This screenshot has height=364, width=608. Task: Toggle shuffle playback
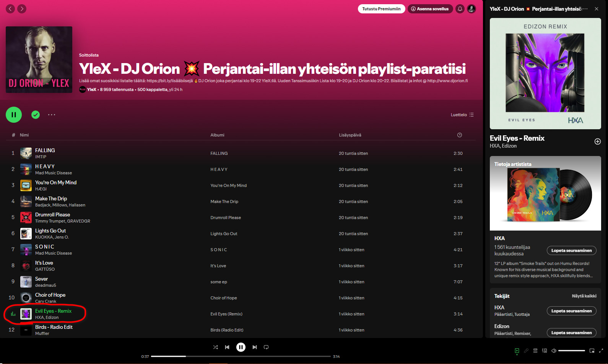point(216,347)
